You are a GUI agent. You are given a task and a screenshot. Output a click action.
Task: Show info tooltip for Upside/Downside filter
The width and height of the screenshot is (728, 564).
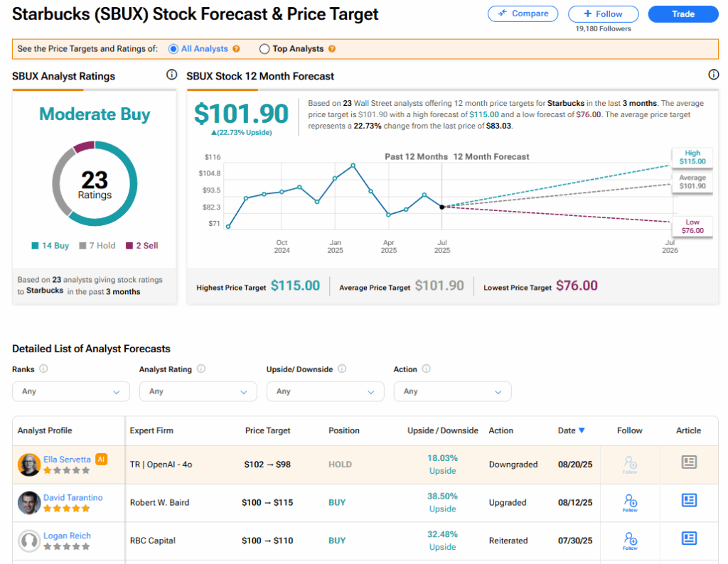tap(342, 369)
